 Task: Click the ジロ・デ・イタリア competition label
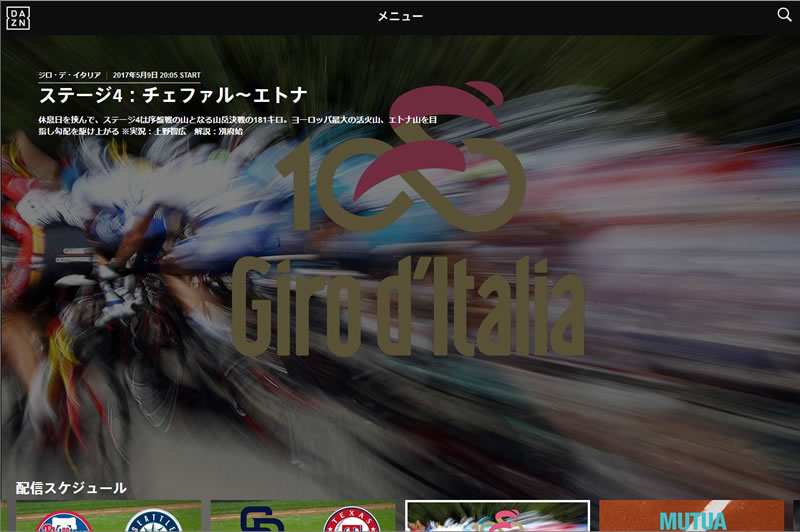click(69, 75)
